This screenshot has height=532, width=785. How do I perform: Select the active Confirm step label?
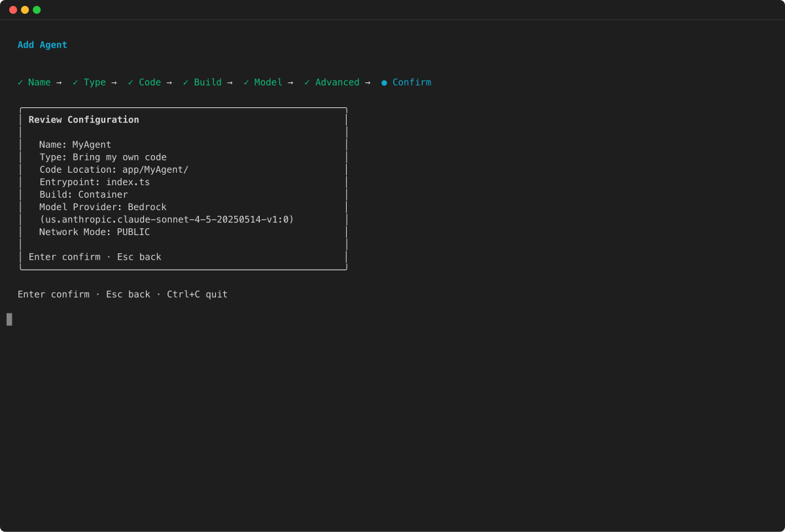point(411,82)
